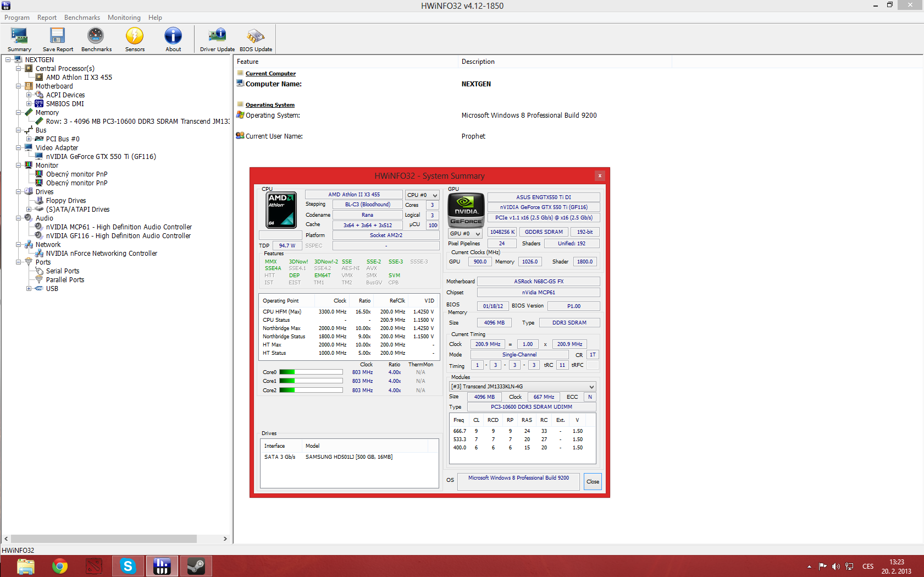This screenshot has height=577, width=924.
Task: Click the scroll right arrow in tree panel
Action: [225, 538]
